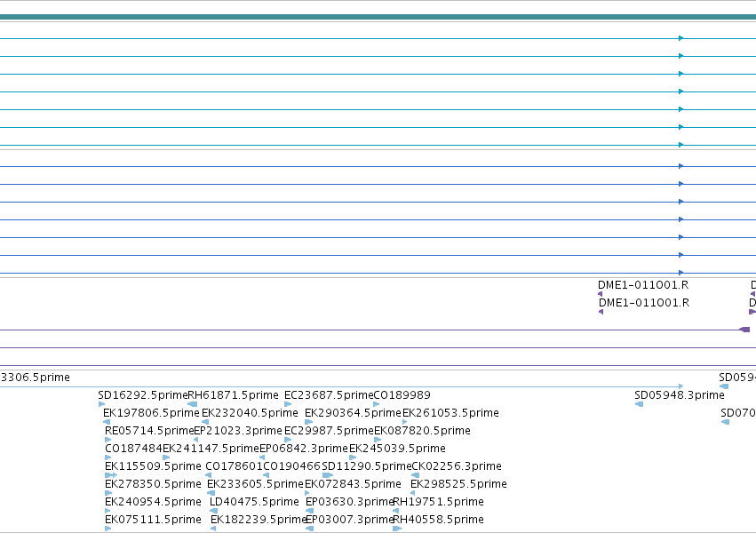Click the thick teal bar at top
756x533 pixels.
click(x=378, y=18)
